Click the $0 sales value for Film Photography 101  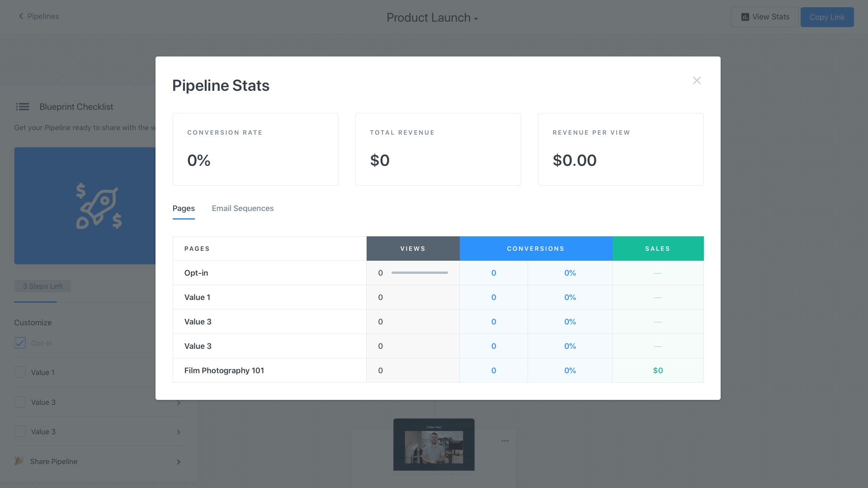click(x=658, y=371)
